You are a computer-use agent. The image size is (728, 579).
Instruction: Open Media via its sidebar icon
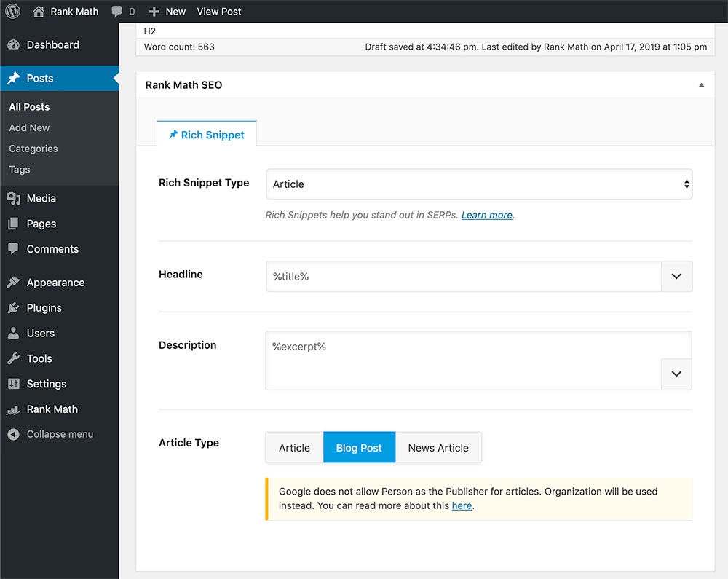pos(14,198)
